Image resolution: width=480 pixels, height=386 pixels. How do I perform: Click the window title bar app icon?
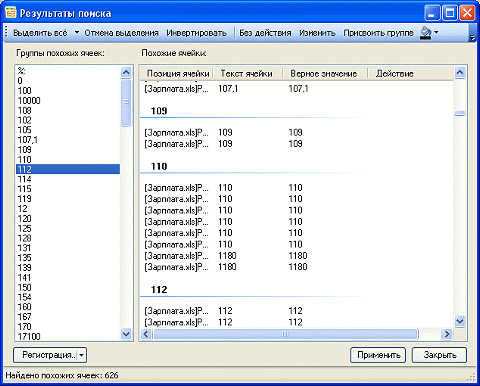(x=11, y=13)
